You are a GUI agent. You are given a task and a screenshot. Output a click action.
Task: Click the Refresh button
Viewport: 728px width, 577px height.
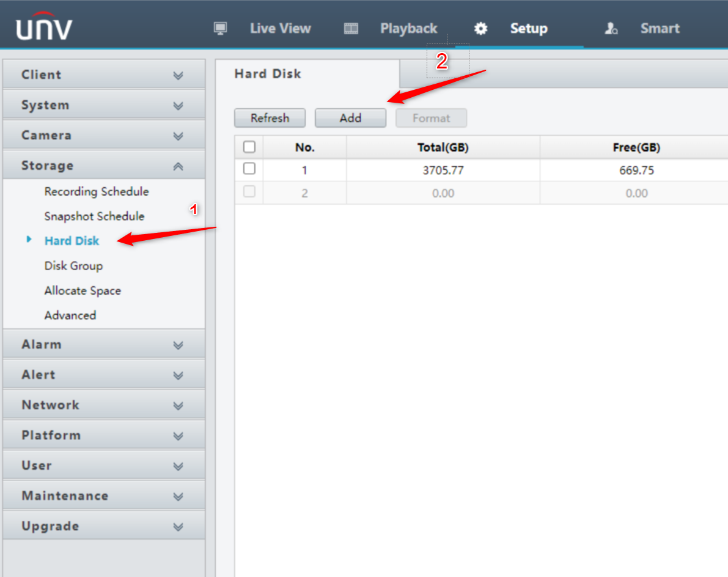pos(270,118)
